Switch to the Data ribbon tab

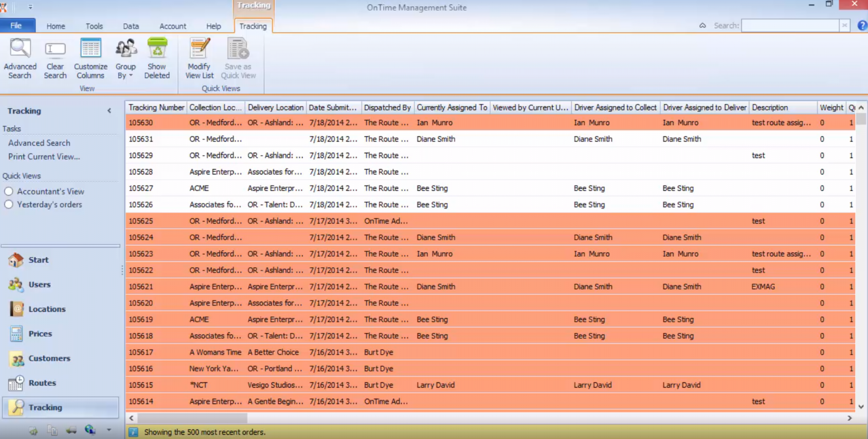pos(131,26)
